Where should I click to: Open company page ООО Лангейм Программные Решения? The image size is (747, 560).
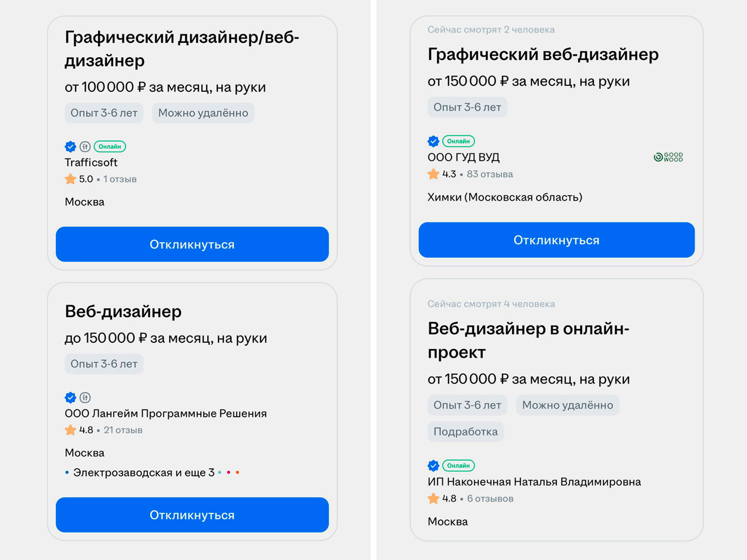click(165, 414)
